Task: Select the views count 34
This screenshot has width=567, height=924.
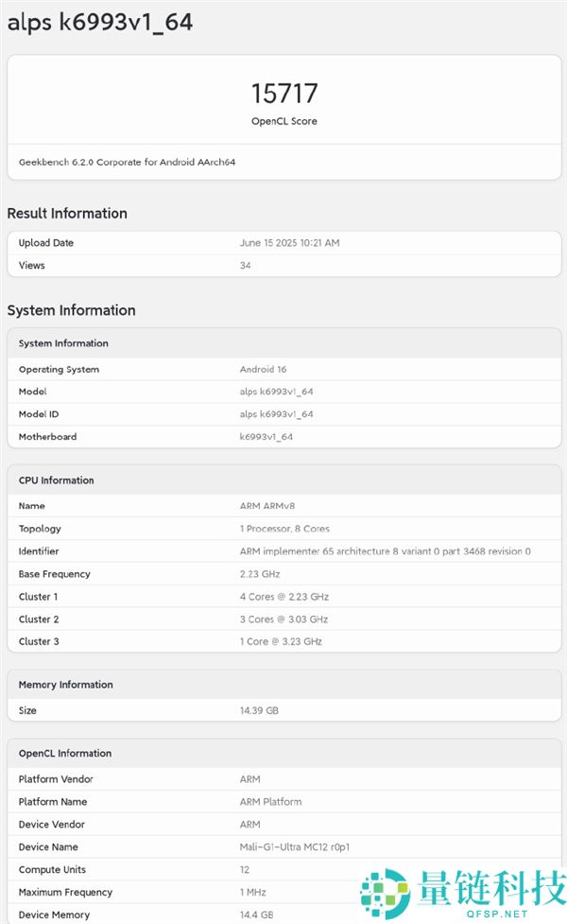Action: [246, 266]
